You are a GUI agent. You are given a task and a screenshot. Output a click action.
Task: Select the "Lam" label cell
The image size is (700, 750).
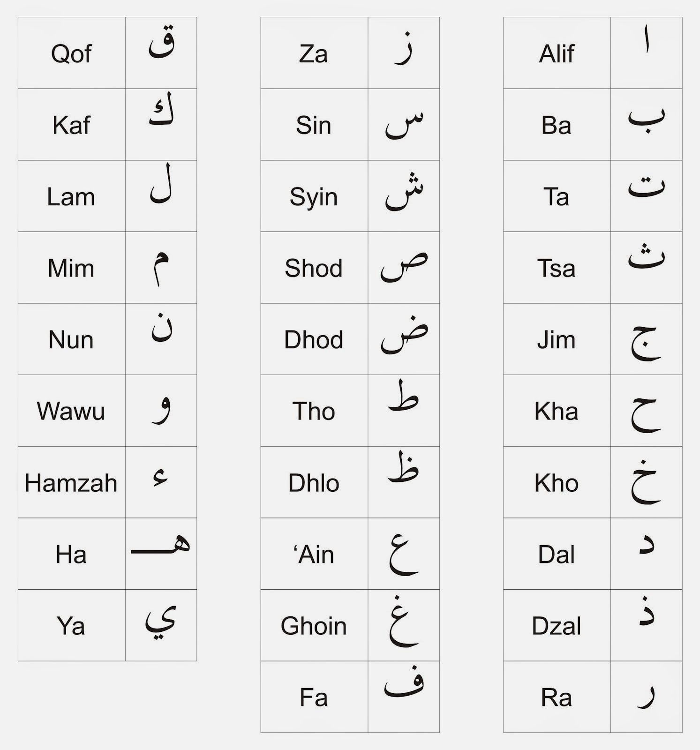point(71,196)
